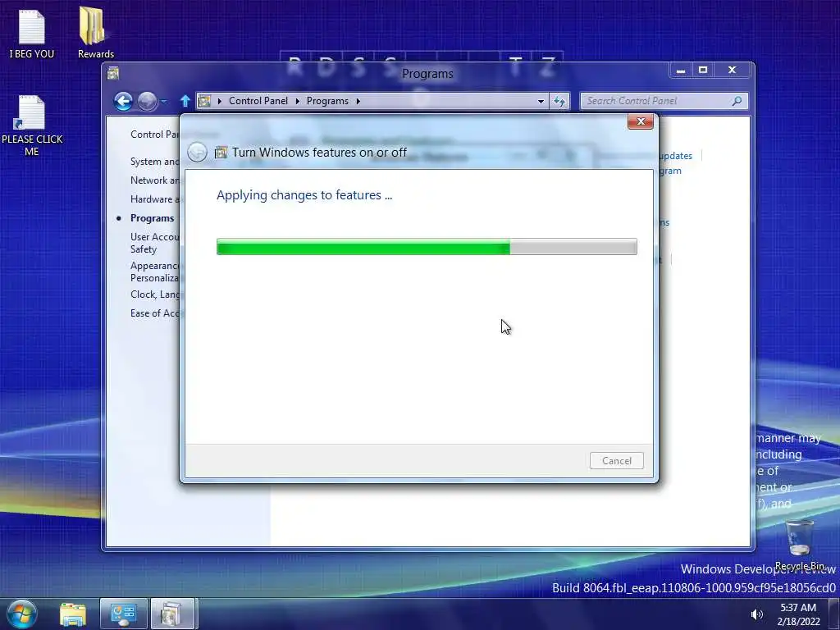Maximize the Programs window
840x630 pixels.
click(x=703, y=71)
